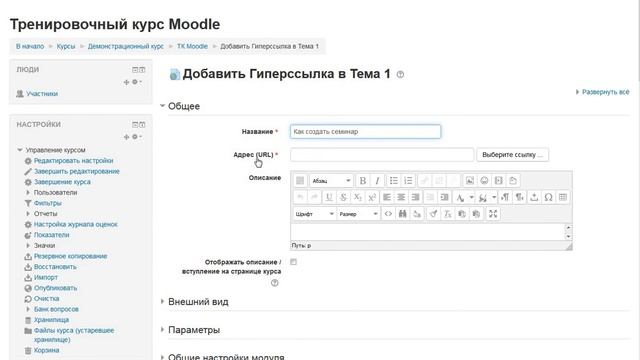Open the ТК Moodle breadcrumb link

click(x=192, y=46)
